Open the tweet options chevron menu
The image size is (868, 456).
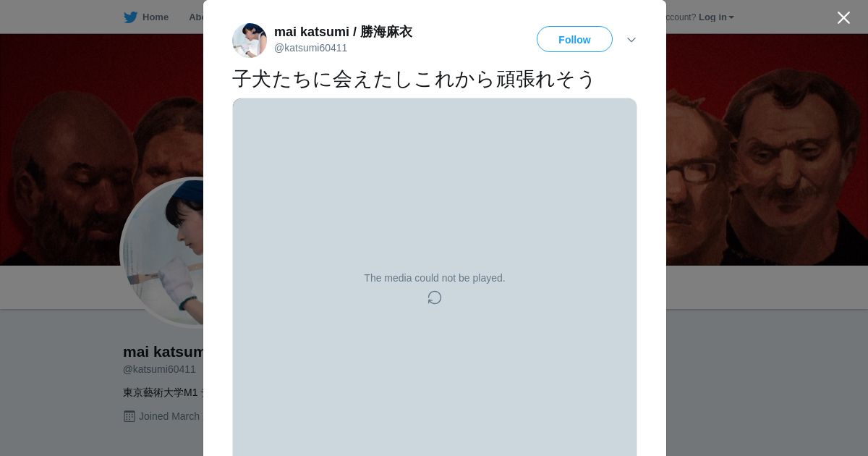coord(631,40)
